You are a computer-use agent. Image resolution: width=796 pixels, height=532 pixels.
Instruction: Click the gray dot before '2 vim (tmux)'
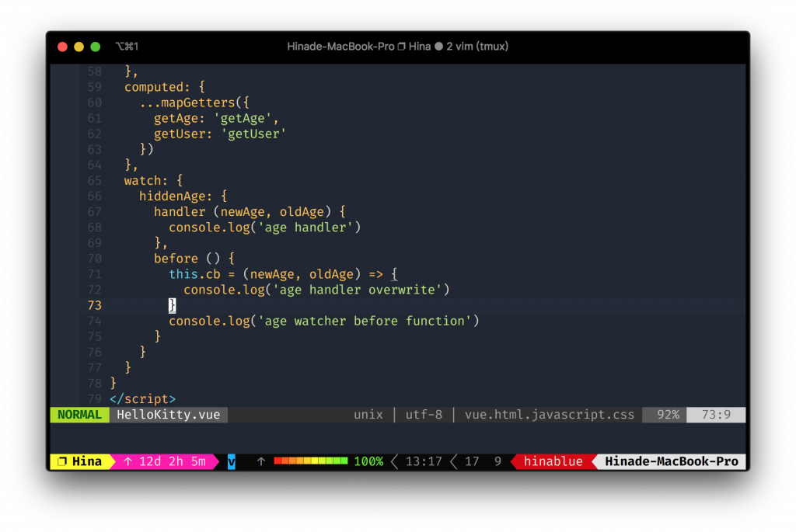coord(438,47)
